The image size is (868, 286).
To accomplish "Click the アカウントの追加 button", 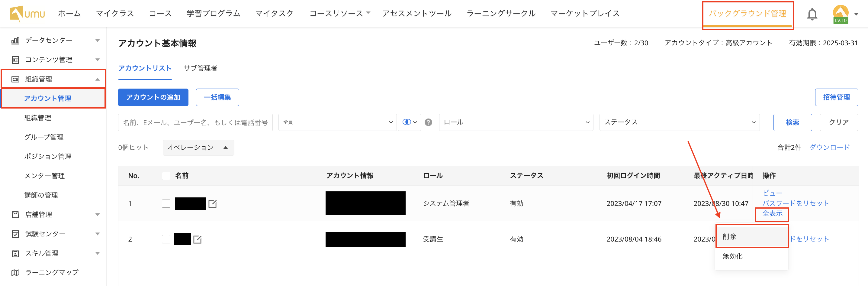I will 153,97.
